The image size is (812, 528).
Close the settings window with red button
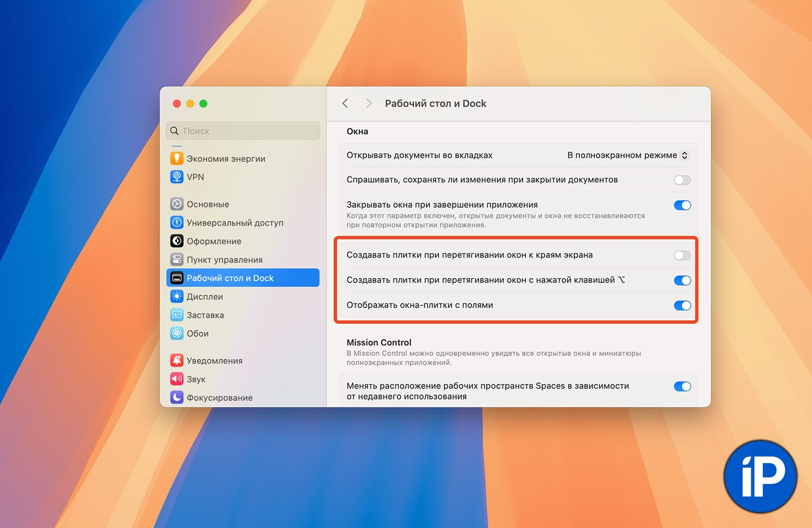(177, 103)
